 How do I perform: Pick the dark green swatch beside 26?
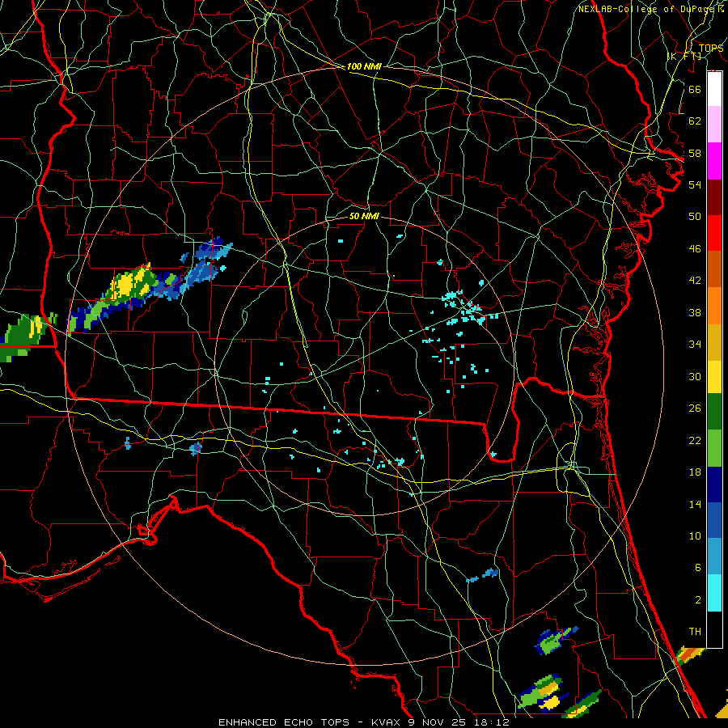(714, 412)
